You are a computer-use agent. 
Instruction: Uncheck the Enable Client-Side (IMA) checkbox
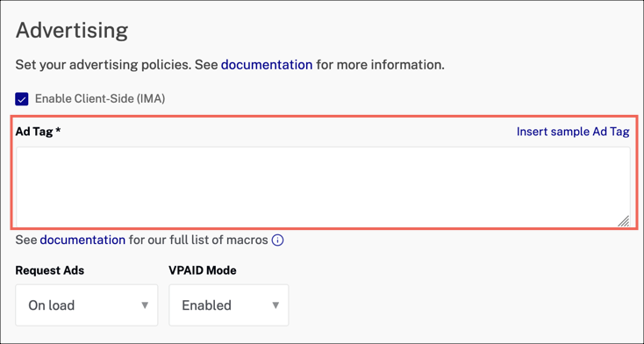click(x=22, y=99)
